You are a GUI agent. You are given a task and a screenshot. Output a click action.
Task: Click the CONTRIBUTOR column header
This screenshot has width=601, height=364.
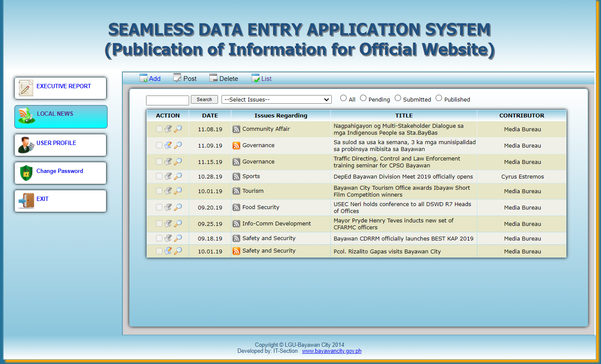[522, 115]
